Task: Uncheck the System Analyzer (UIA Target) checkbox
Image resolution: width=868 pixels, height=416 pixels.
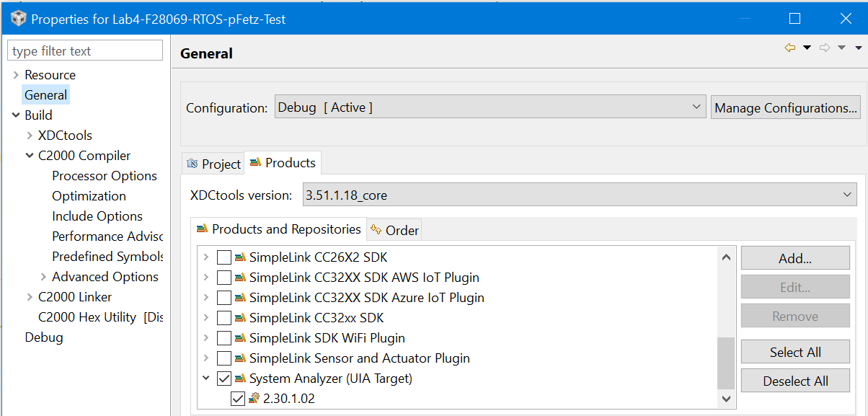Action: 224,379
